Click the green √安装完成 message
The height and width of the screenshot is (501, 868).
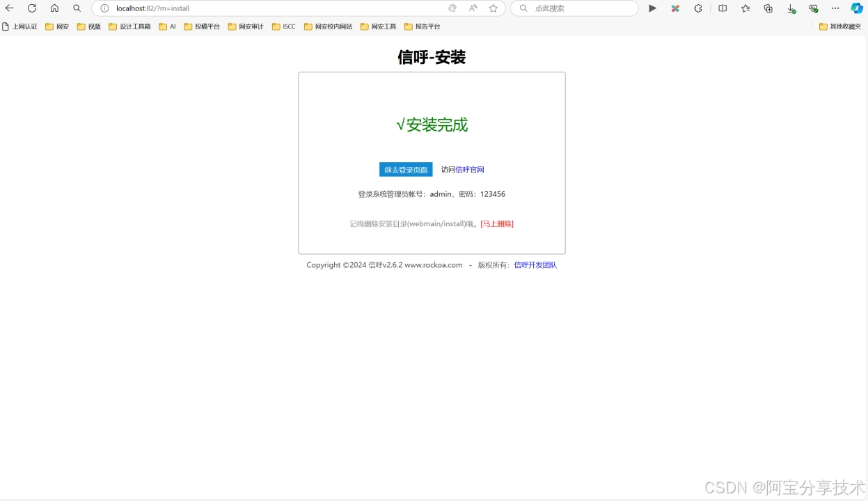coord(432,125)
